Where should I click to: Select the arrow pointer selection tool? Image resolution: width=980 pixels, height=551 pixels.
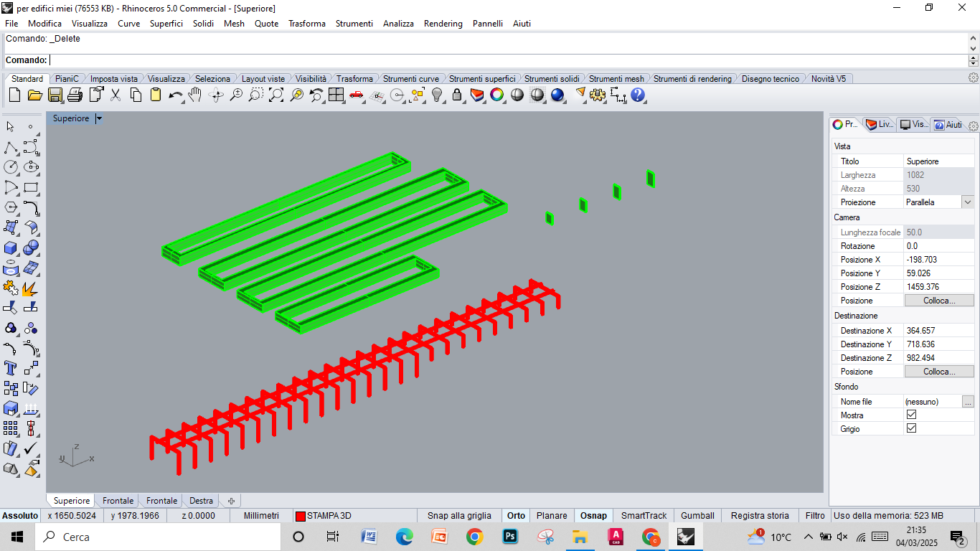coord(11,127)
